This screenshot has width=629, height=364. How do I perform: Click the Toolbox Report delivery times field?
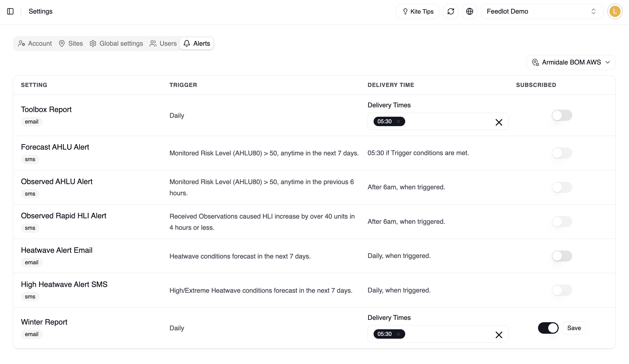(438, 121)
